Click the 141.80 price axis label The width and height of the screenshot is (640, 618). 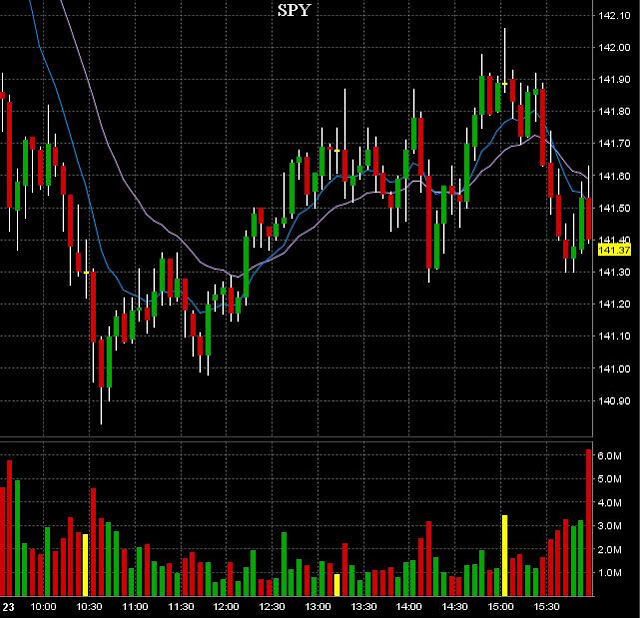[614, 111]
